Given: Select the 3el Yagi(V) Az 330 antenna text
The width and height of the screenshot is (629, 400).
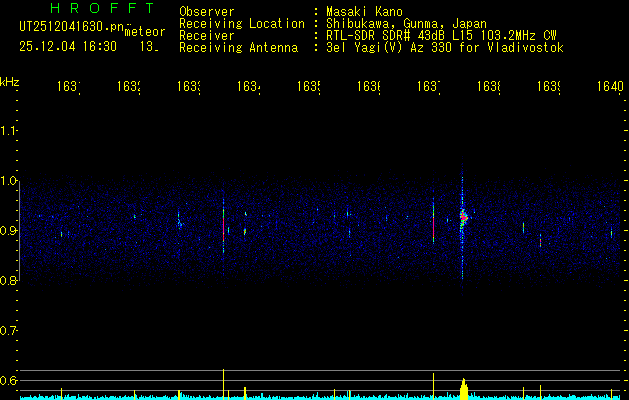Looking at the screenshot, I should (x=445, y=48).
